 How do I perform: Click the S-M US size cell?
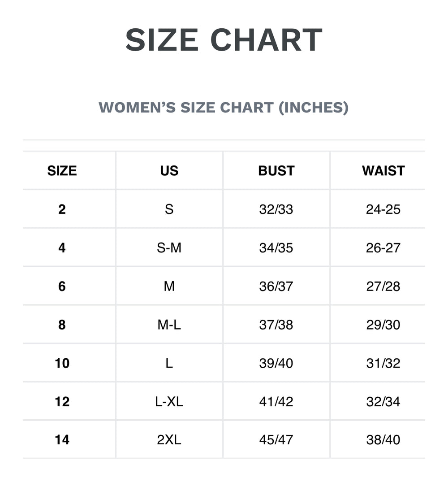pos(169,248)
